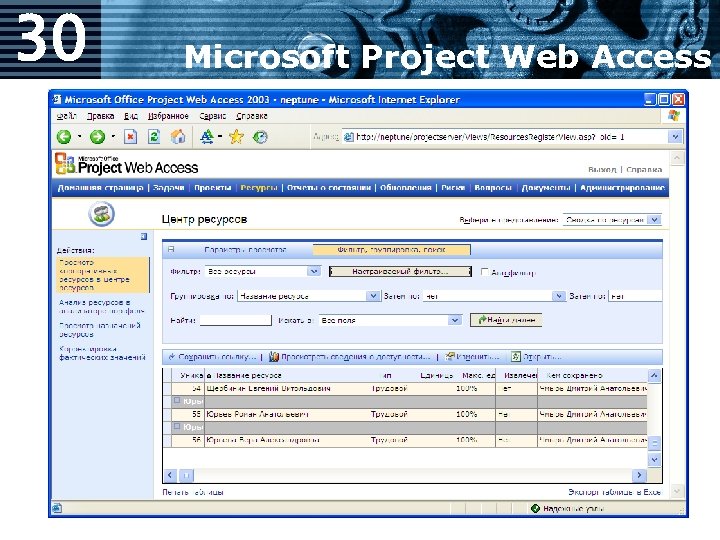Enable the Автофильтр checkbox

click(x=484, y=272)
